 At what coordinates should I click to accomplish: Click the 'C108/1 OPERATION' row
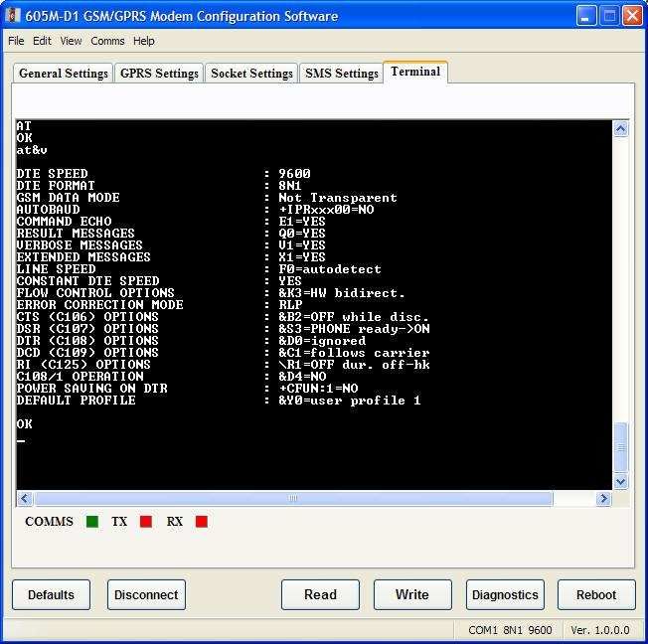(x=171, y=377)
